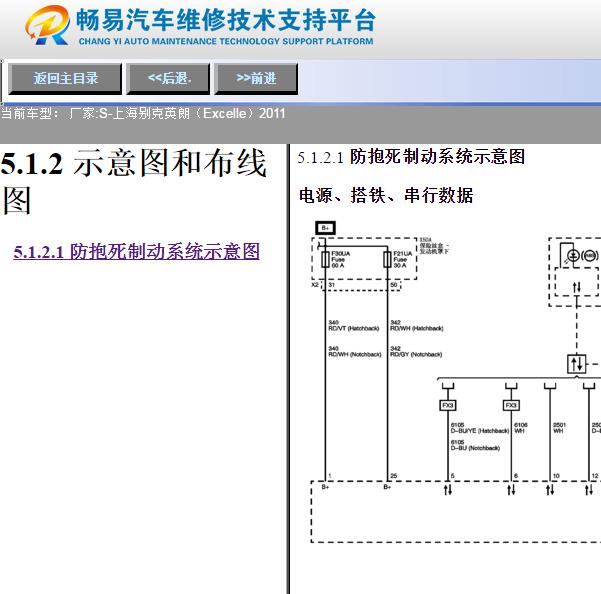
Task: Click the 6106 WH wire label
Action: 521,428
